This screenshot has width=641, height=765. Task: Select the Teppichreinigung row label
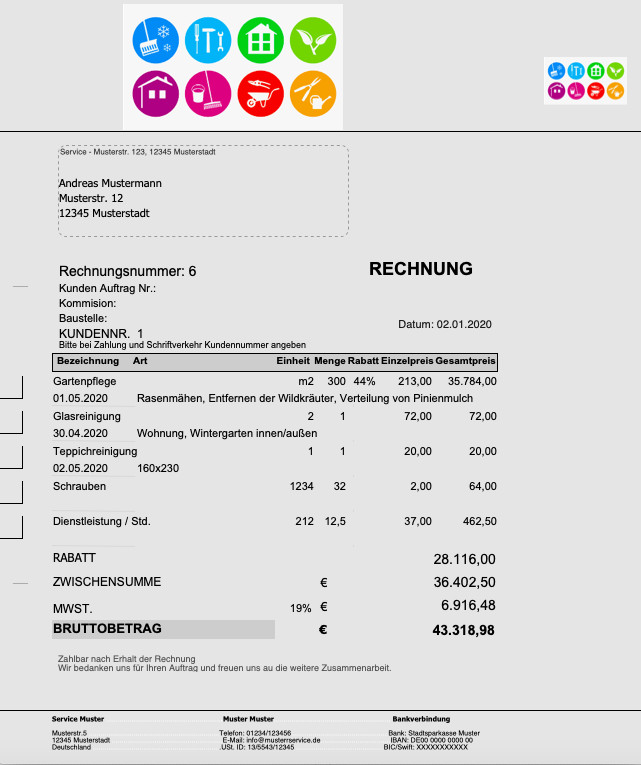click(95, 452)
